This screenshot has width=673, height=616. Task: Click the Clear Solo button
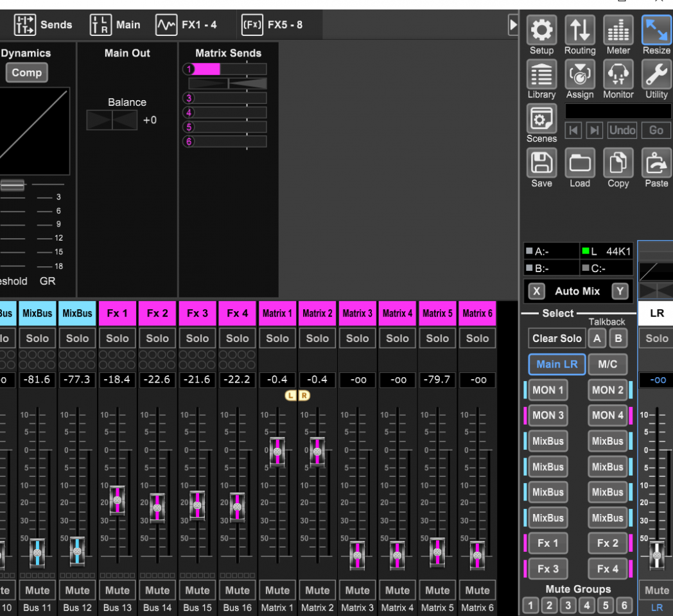pyautogui.click(x=557, y=338)
